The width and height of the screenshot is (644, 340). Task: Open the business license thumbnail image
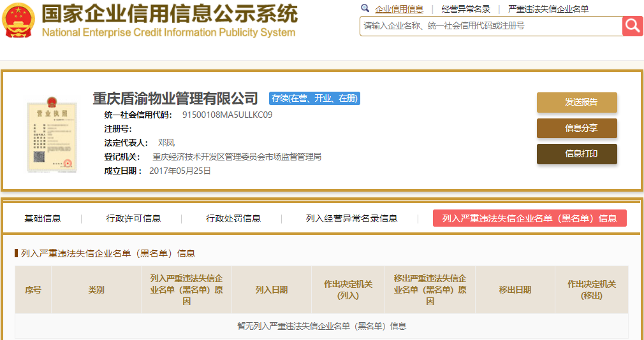(52, 135)
